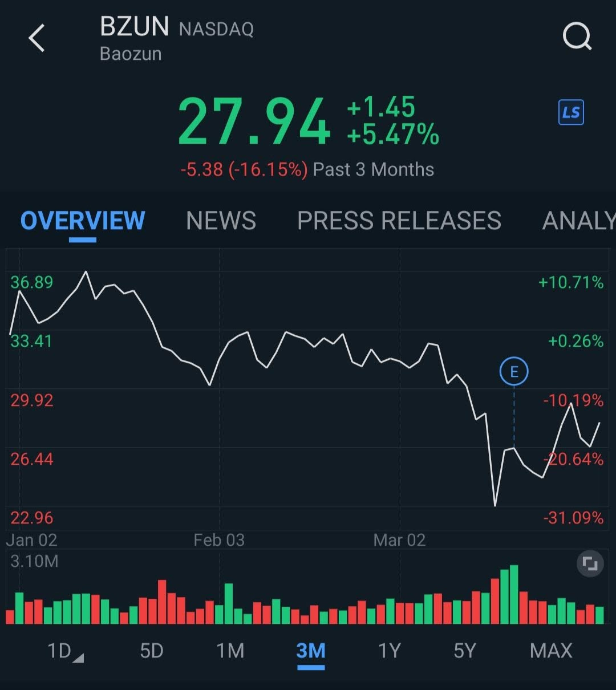Go back using the left arrow

click(x=37, y=39)
